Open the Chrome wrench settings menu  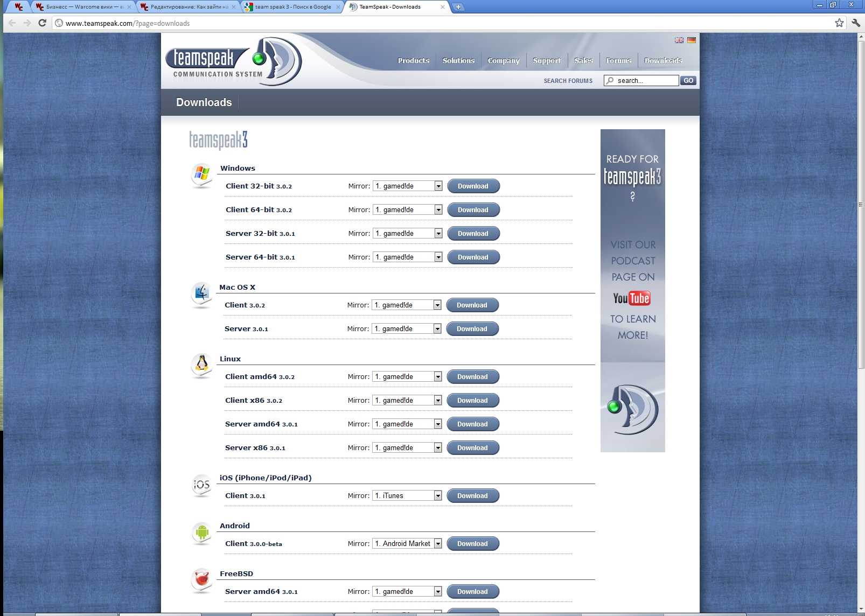coord(856,23)
